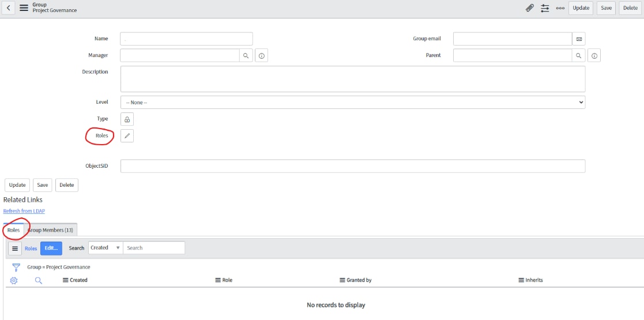Image resolution: width=644 pixels, height=320 pixels.
Task: Search Parent using the magnifier lookup icon
Action: (578, 55)
